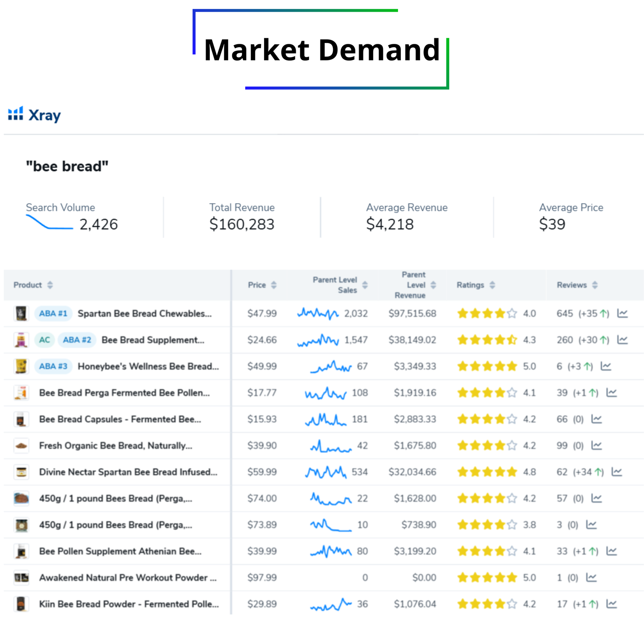
Task: Select sales value 1,547
Action: pos(356,340)
